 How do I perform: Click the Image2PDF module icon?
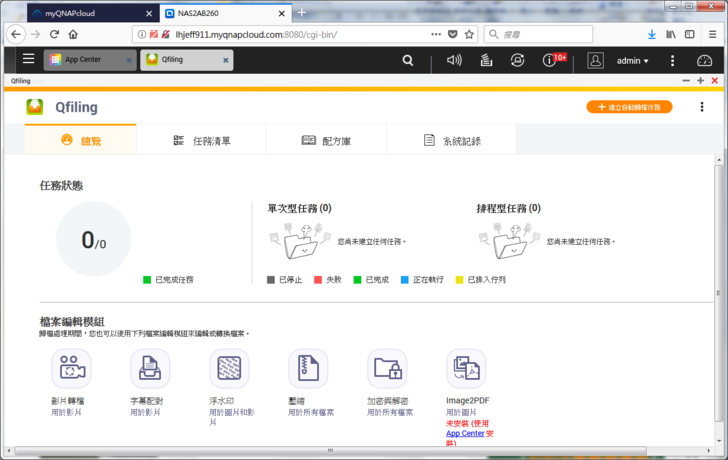click(x=466, y=369)
